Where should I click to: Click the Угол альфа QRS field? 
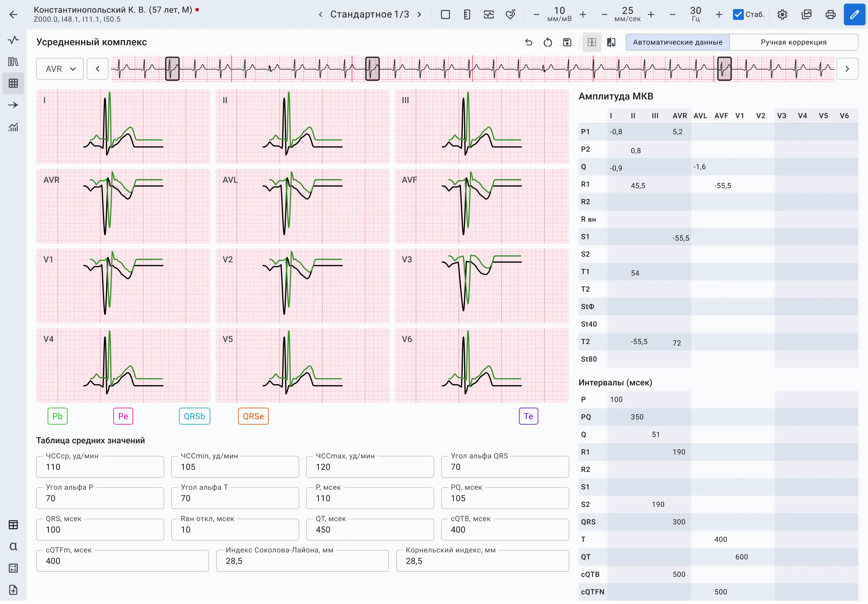click(x=505, y=467)
